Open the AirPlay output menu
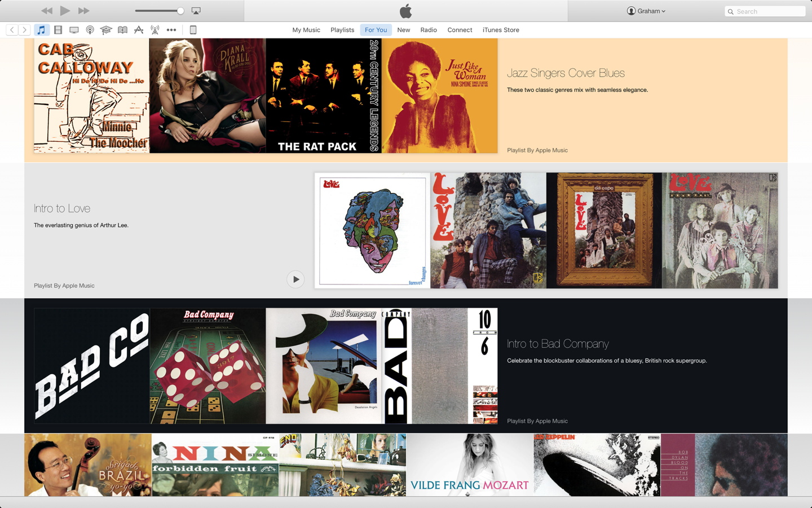812x508 pixels. tap(196, 11)
